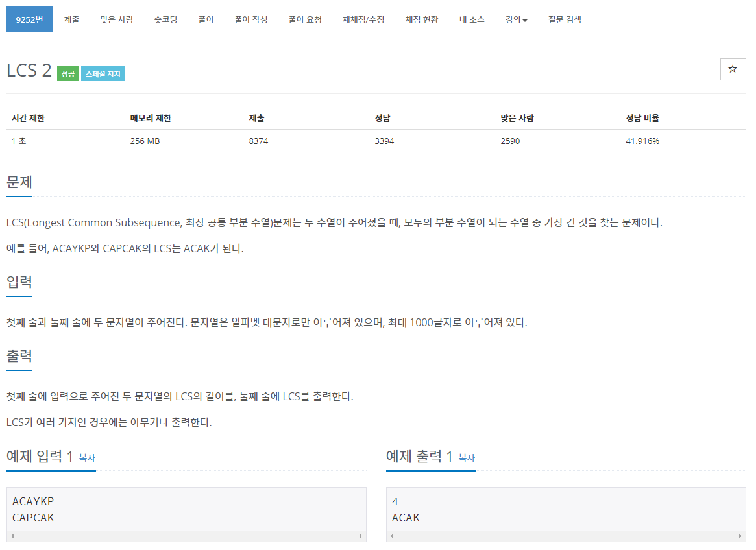This screenshot has height=550, width=756.
Task: Select the highlighted 9252번 problem tab
Action: [x=29, y=19]
